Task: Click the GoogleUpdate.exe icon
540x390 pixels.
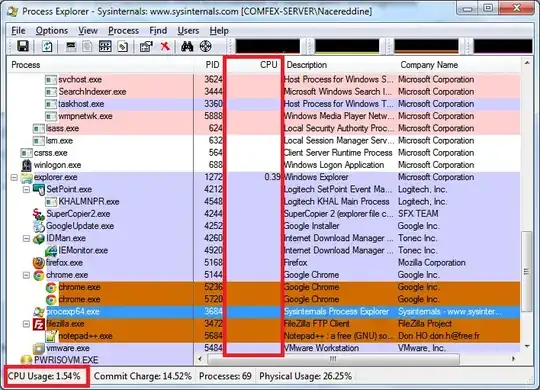Action: [39, 226]
